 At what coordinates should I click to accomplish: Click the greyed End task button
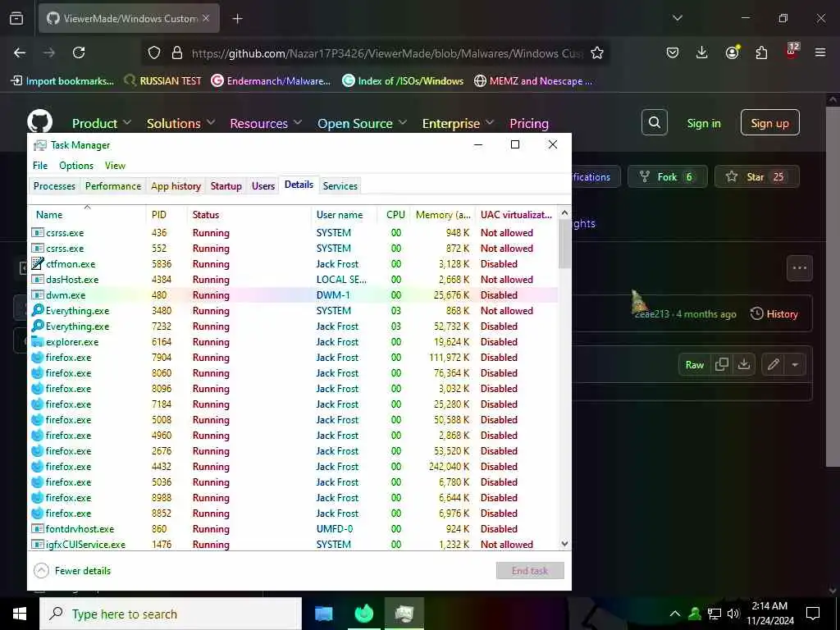[530, 571]
